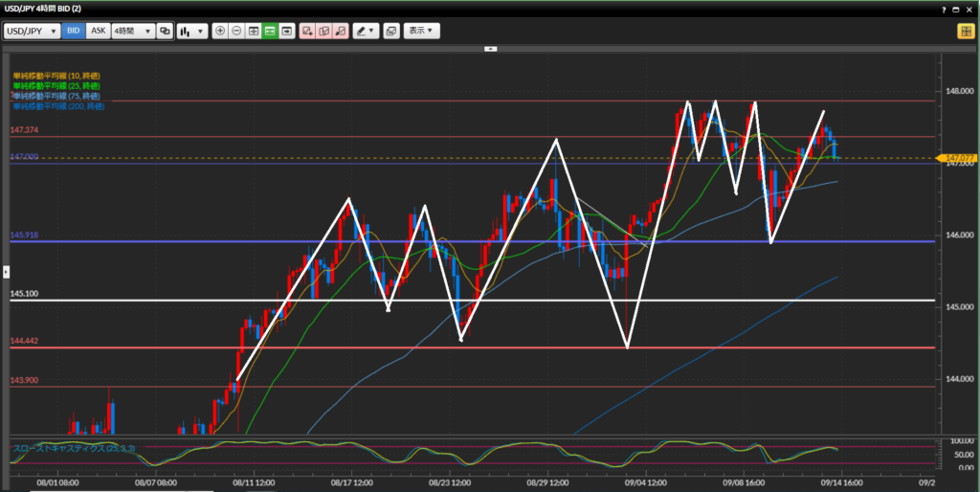Click the 145.100 white horizontal line
980x492 pixels.
click(479, 301)
